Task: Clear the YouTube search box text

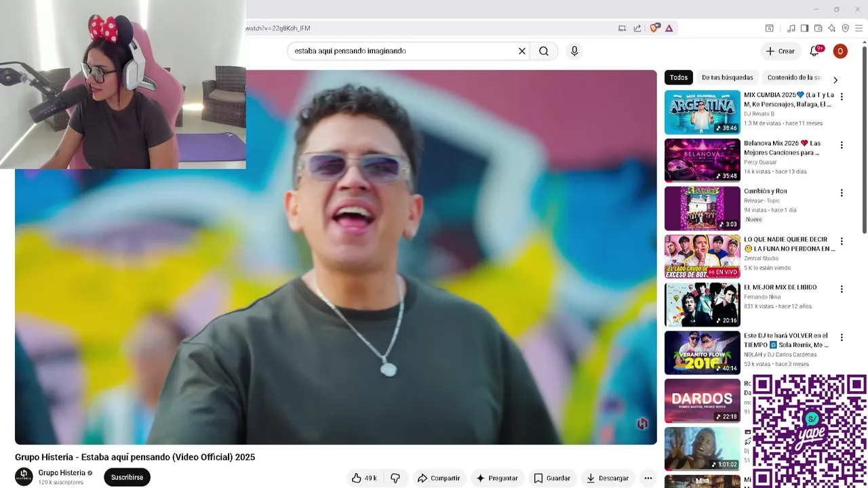Action: (522, 51)
